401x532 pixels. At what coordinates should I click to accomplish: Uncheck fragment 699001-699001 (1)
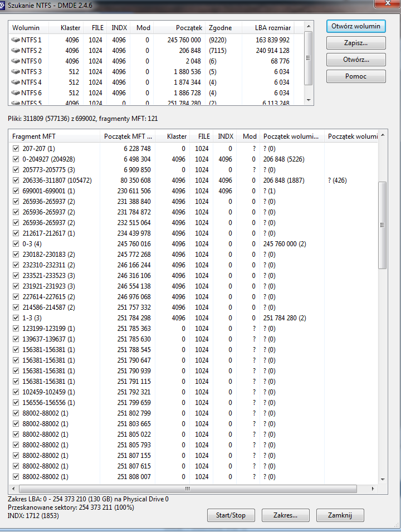16,191
